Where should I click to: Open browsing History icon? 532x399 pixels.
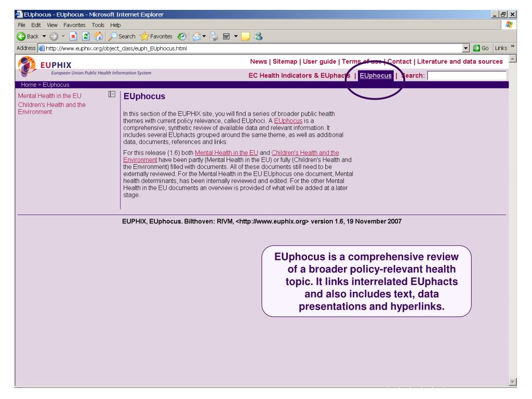(x=182, y=36)
